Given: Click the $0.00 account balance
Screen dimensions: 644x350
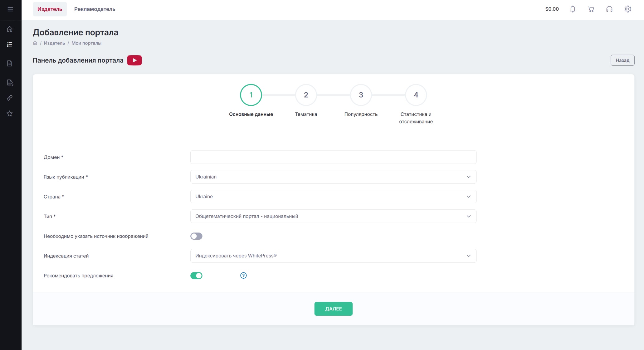Looking at the screenshot, I should coord(552,9).
